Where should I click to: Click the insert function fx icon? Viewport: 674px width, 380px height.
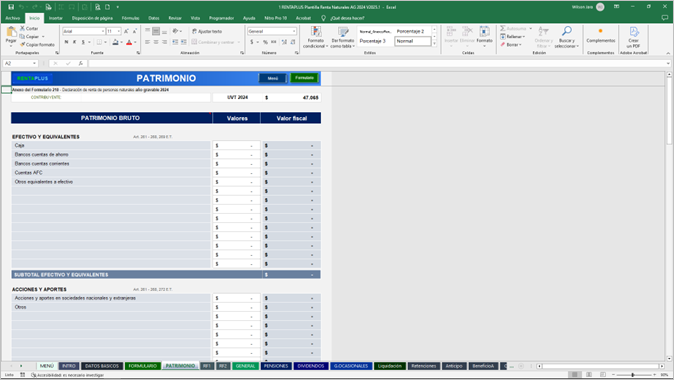click(80, 63)
